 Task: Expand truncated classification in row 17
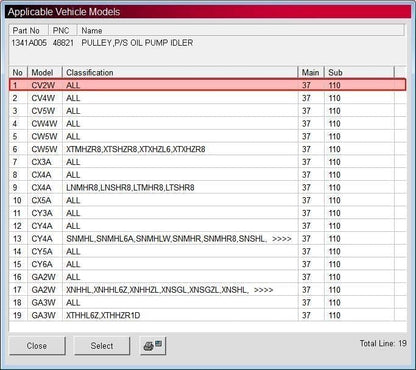click(263, 290)
